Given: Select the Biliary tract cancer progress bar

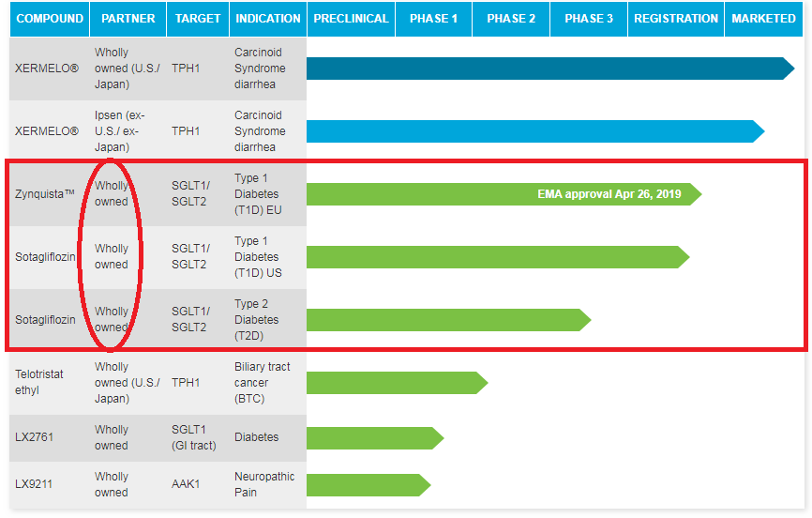Looking at the screenshot, I should coord(396,382).
